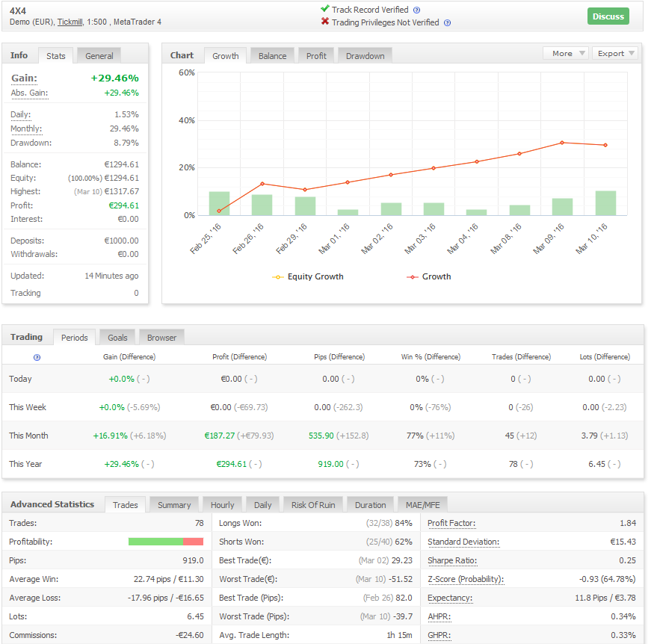657x644 pixels.
Task: Click the Commissions -€24.60 value
Action: click(x=190, y=635)
